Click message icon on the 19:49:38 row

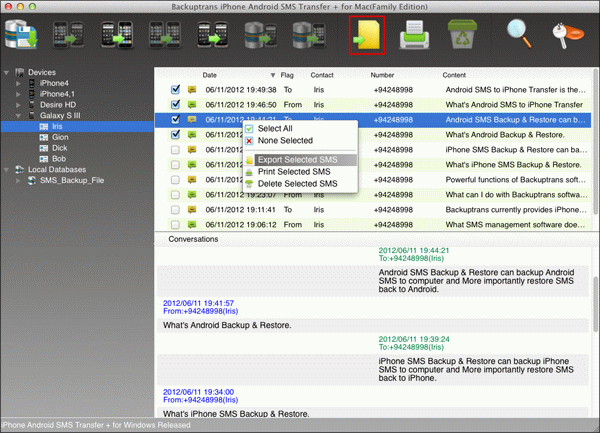pos(192,90)
